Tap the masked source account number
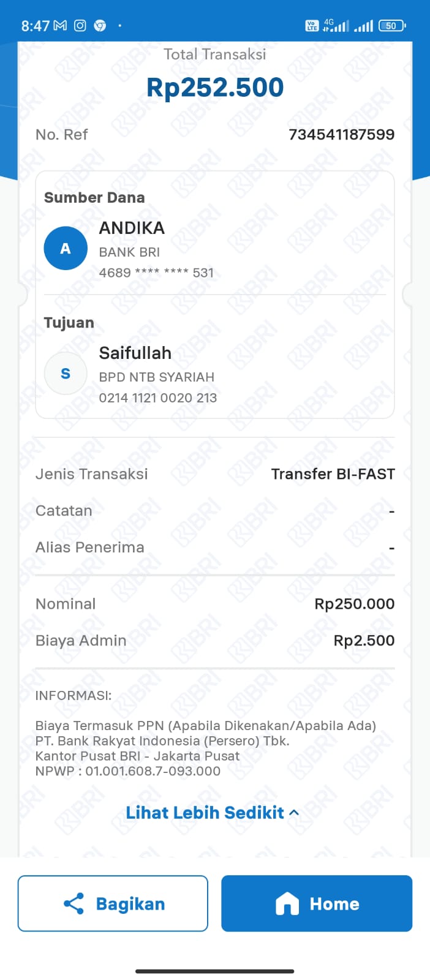This screenshot has height=980, width=430. tap(156, 273)
